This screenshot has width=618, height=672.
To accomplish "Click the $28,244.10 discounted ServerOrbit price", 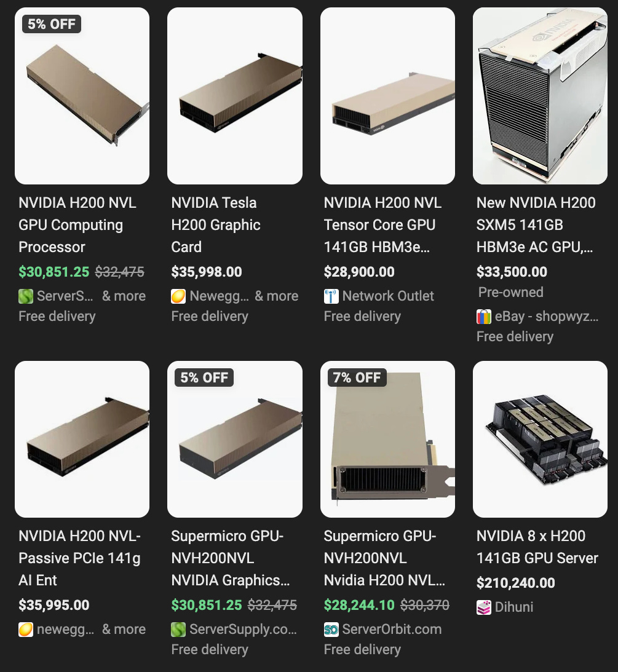I will click(x=359, y=605).
